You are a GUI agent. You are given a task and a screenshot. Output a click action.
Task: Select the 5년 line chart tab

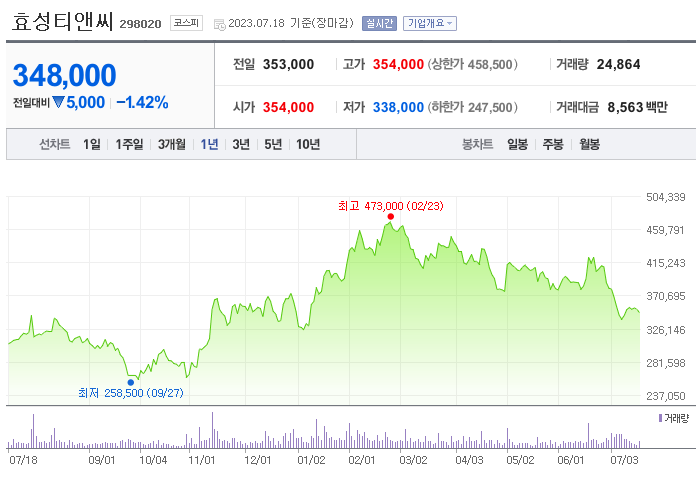point(273,144)
